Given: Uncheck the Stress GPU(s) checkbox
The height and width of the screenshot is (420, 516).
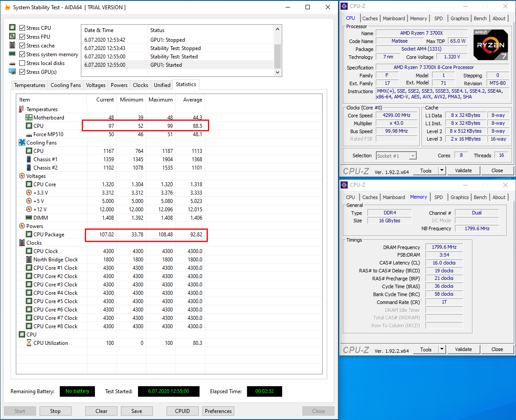Looking at the screenshot, I should click(22, 72).
